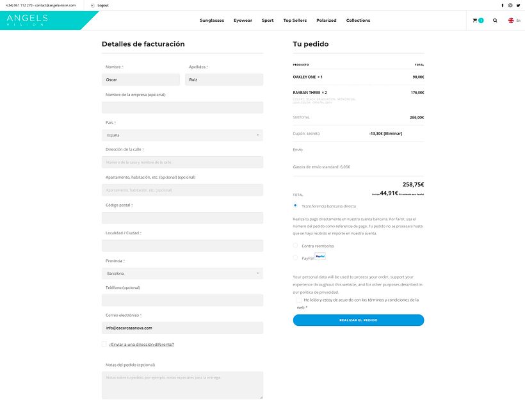The height and width of the screenshot is (420, 525).
Task: Click the logout arrow icon
Action: click(93, 5)
